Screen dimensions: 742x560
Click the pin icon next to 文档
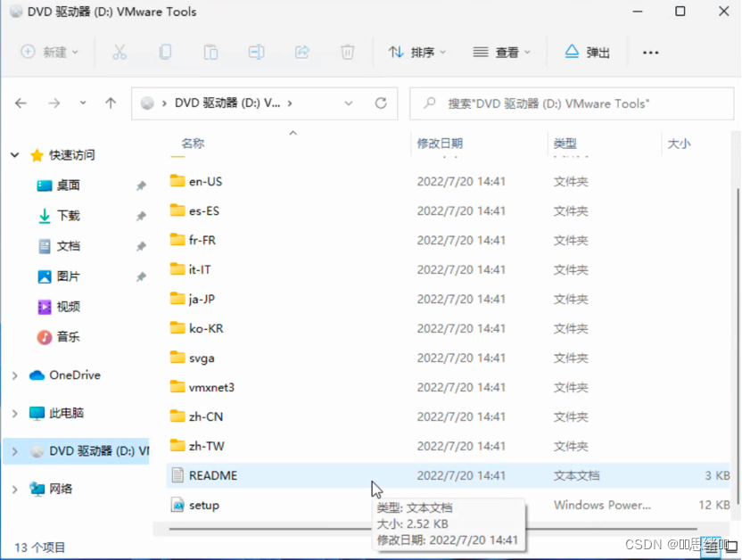141,246
